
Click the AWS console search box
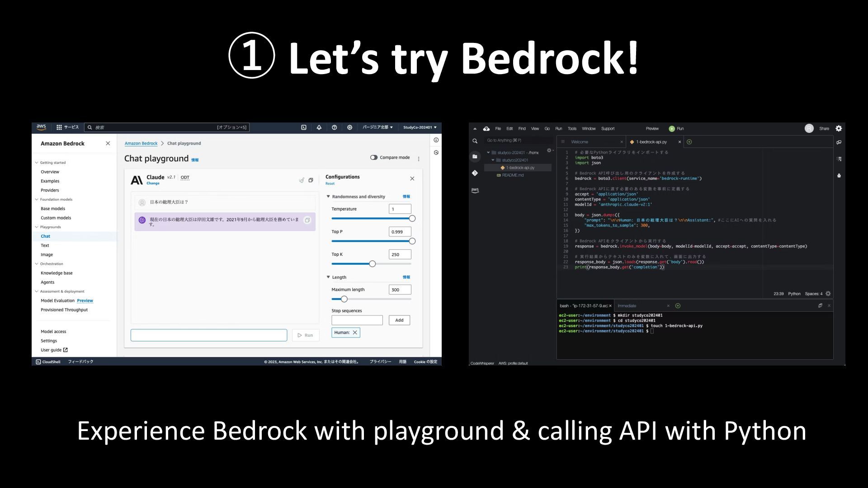[167, 127]
